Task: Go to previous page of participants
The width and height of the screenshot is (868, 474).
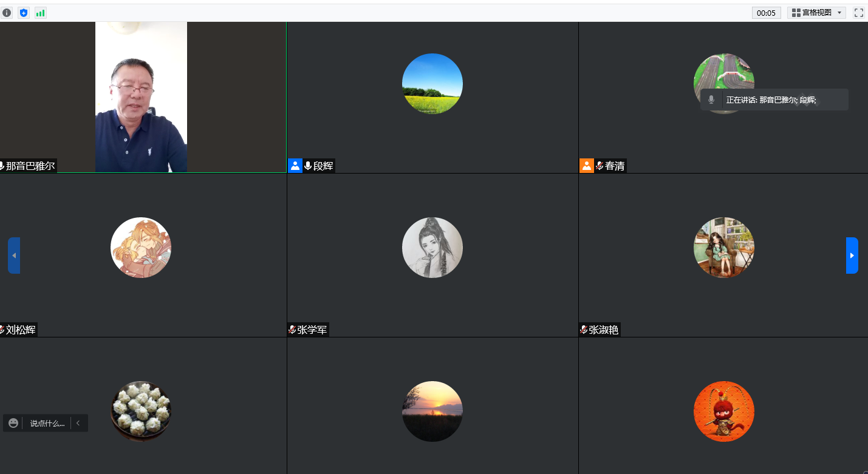Action: (14, 256)
